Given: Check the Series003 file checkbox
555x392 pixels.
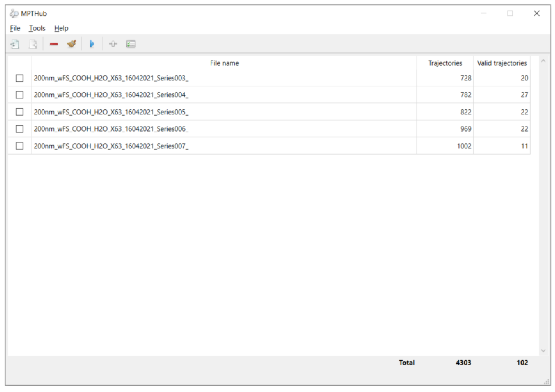Looking at the screenshot, I should (19, 78).
